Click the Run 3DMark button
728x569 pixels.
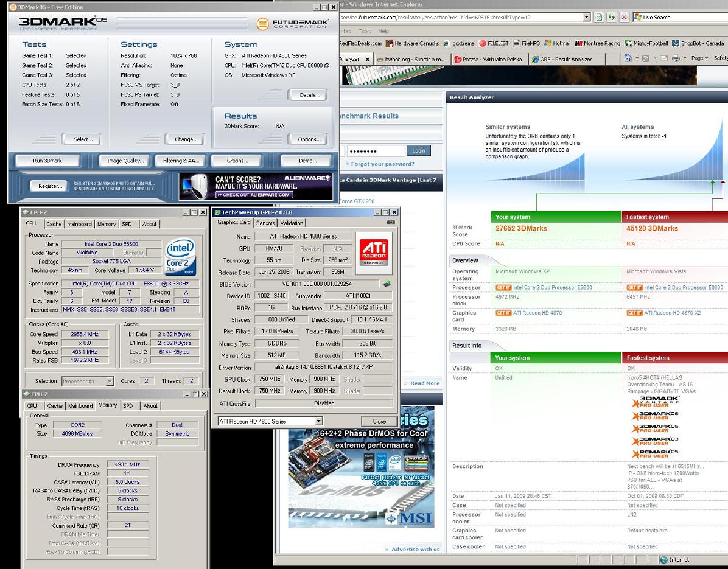(x=47, y=161)
